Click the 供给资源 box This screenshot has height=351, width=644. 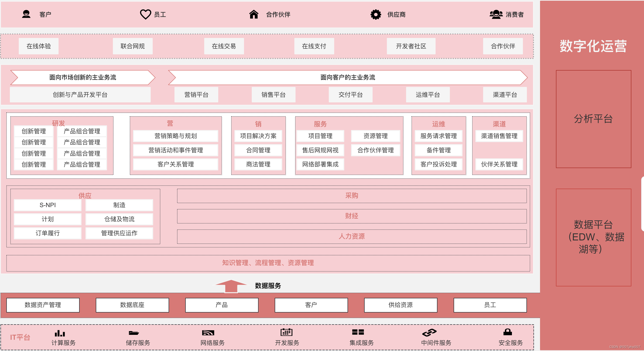(x=401, y=305)
